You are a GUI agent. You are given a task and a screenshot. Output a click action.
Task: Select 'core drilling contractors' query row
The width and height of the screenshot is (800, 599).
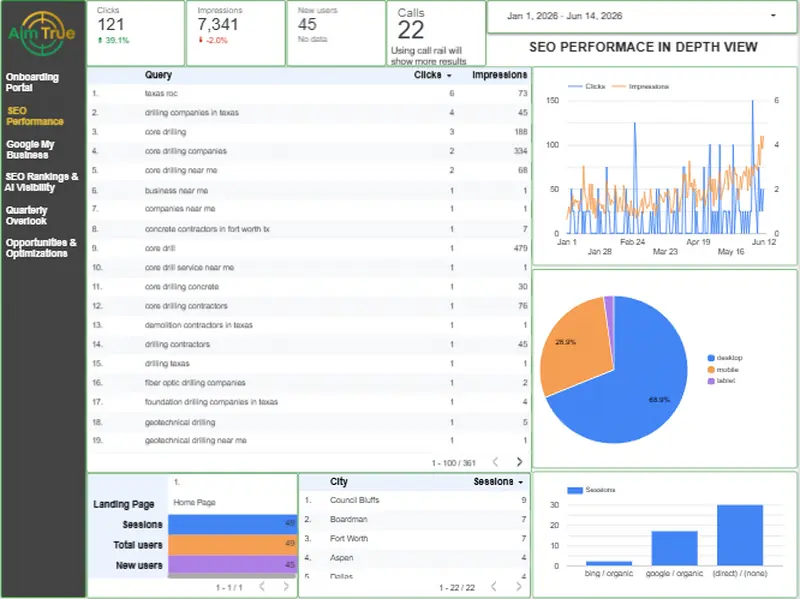click(x=309, y=306)
